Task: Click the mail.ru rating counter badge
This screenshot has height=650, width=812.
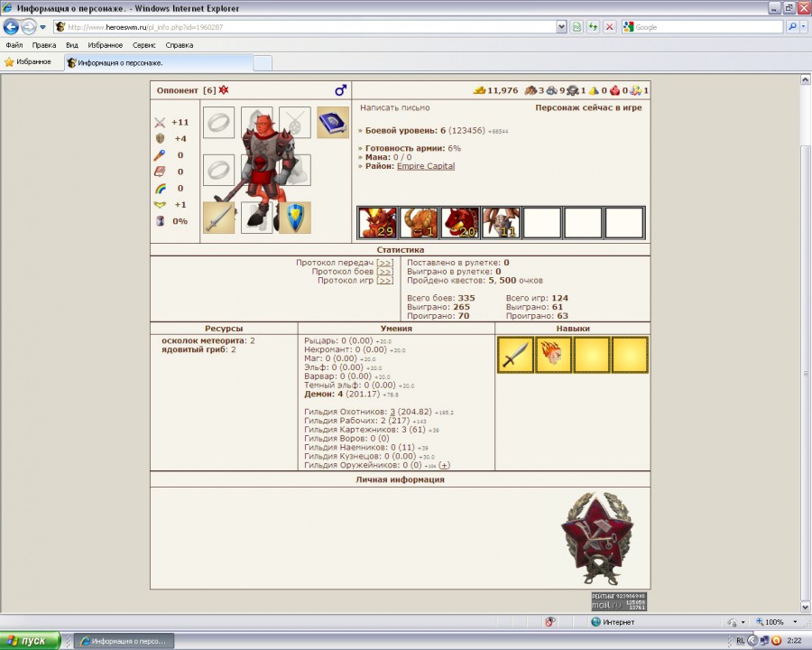Action: coord(619,601)
